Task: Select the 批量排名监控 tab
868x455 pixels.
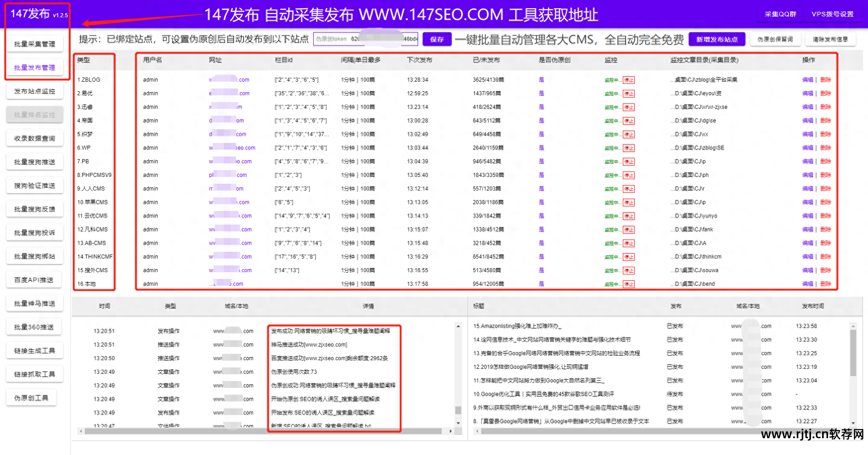Action: (x=35, y=114)
